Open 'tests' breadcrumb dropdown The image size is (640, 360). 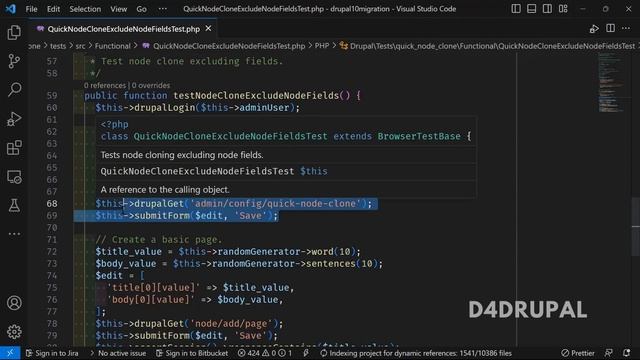click(58, 46)
